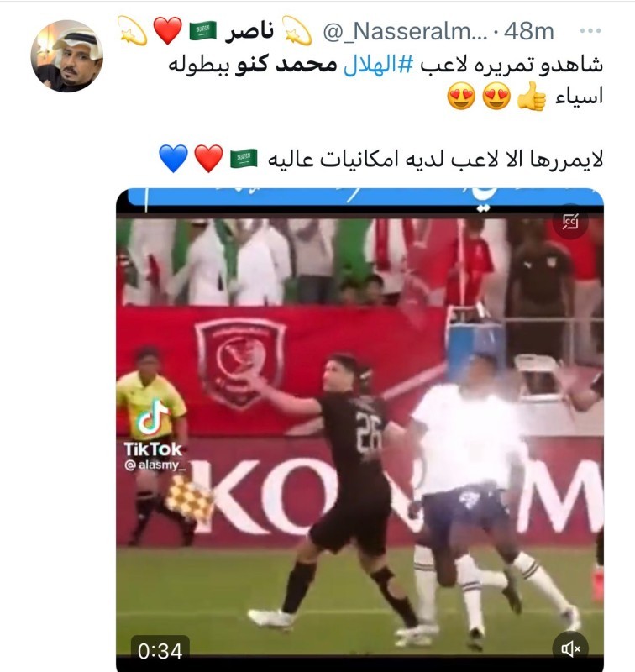Click the blue heart emoji
The image size is (635, 672).
pos(173,158)
